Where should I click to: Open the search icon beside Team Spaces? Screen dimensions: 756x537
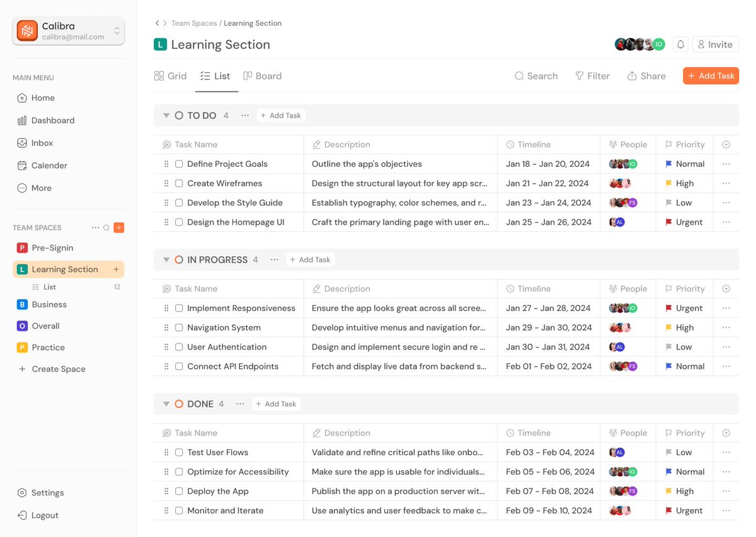pos(106,227)
